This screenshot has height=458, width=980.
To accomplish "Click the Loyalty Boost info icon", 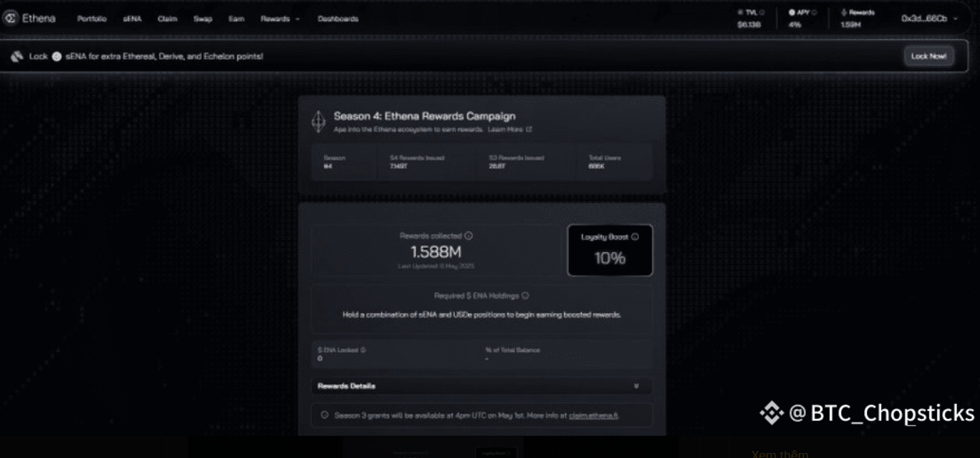I will [635, 237].
